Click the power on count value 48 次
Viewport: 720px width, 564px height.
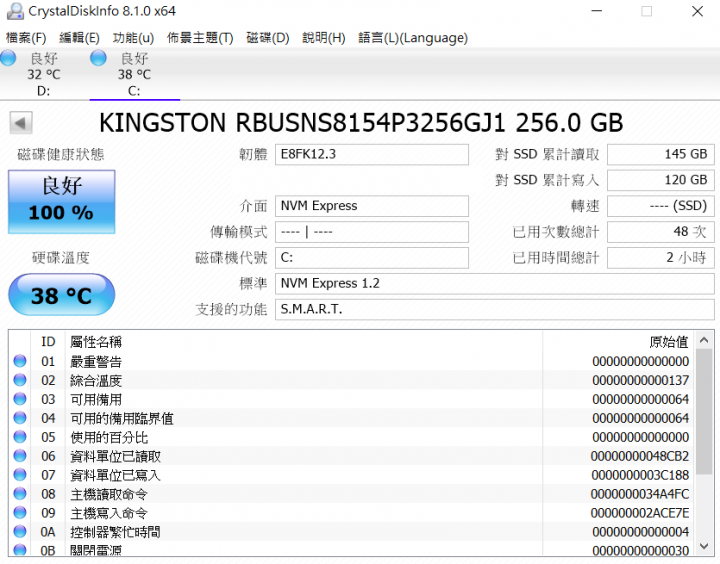tap(661, 231)
